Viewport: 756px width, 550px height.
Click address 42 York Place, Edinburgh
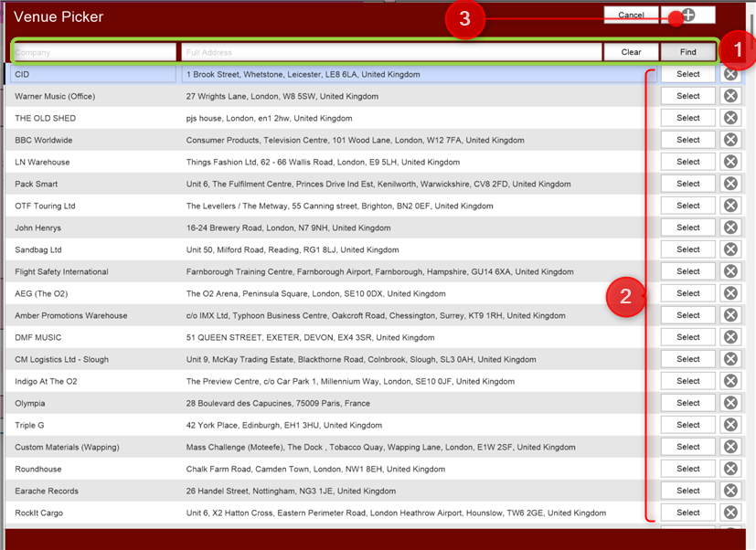(x=284, y=425)
